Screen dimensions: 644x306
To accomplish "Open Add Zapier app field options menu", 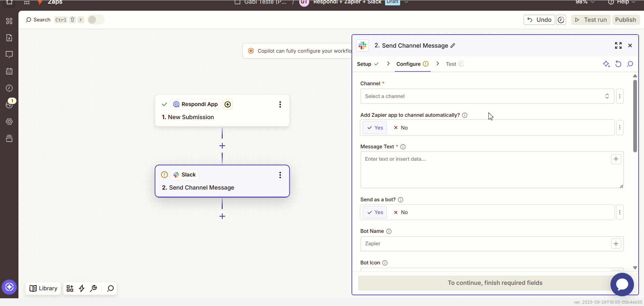I will coord(620,127).
